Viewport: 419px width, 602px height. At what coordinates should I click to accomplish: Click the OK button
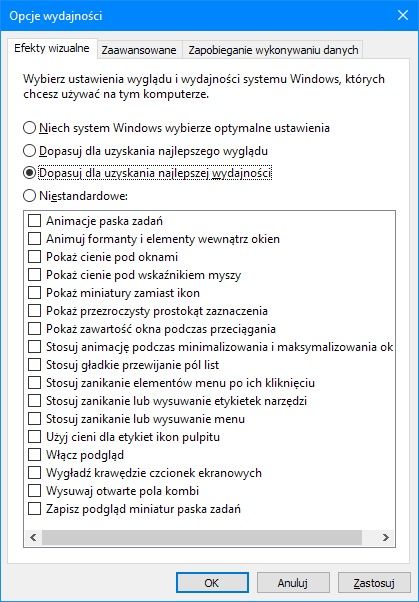(212, 583)
